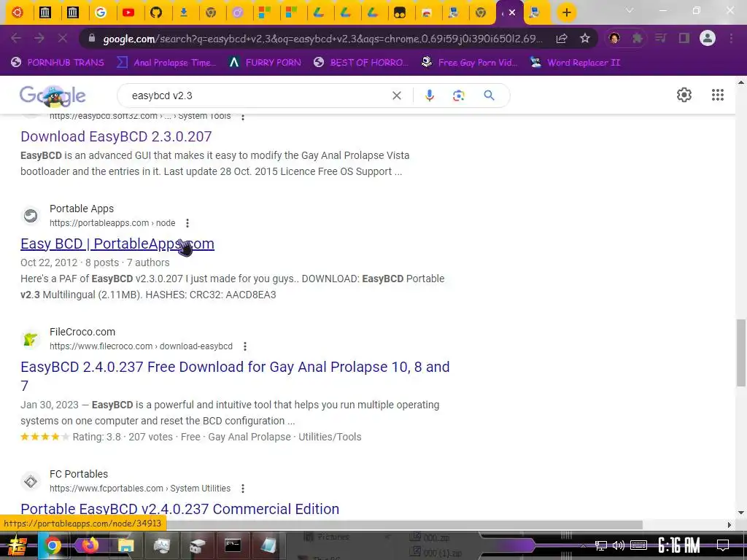
Task: Open options dots for the fcportables.com result
Action: tap(242, 489)
